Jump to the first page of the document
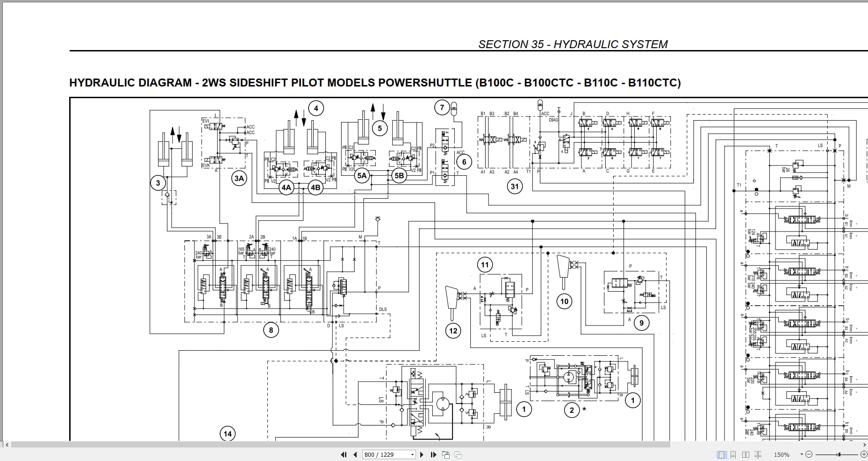 [344, 454]
